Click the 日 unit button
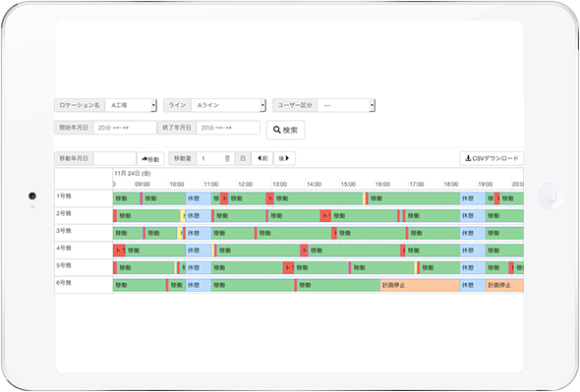The height and width of the screenshot is (392, 580). 243,158
